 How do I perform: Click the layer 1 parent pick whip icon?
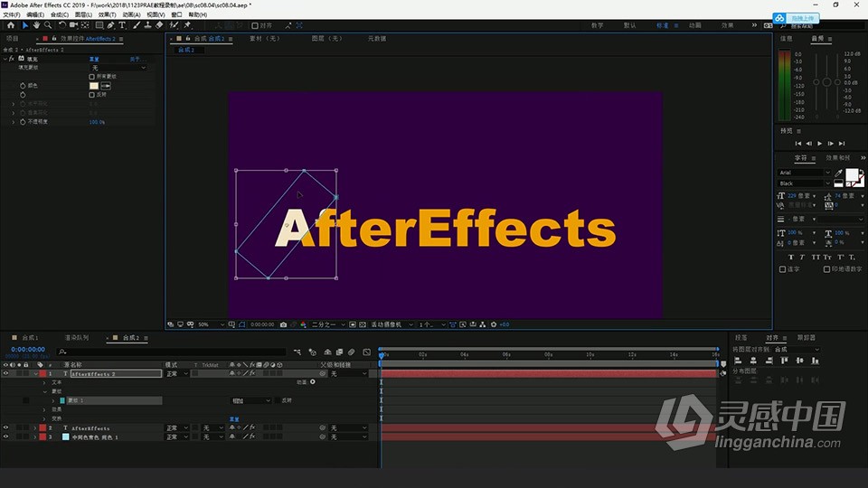[x=323, y=373]
